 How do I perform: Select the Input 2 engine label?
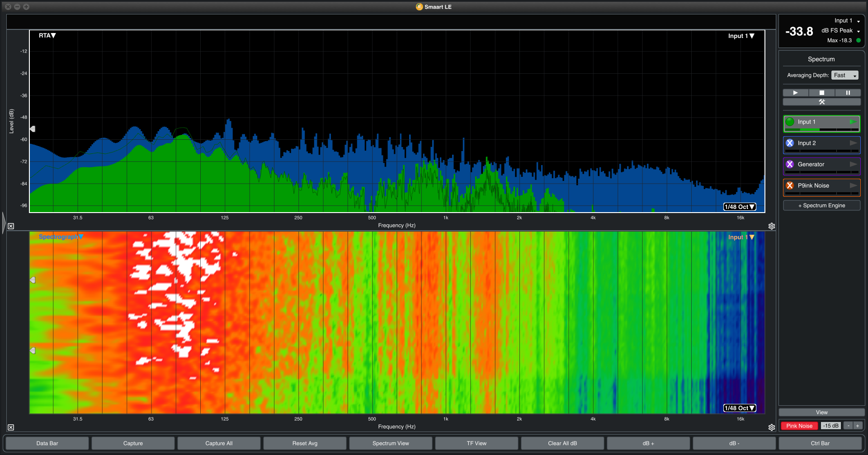[x=807, y=143]
